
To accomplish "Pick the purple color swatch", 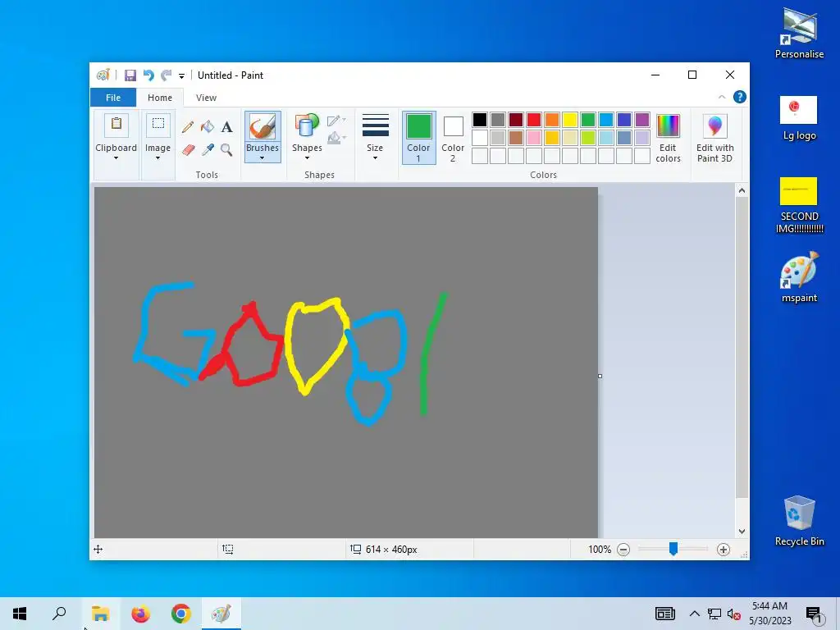I will (641, 120).
